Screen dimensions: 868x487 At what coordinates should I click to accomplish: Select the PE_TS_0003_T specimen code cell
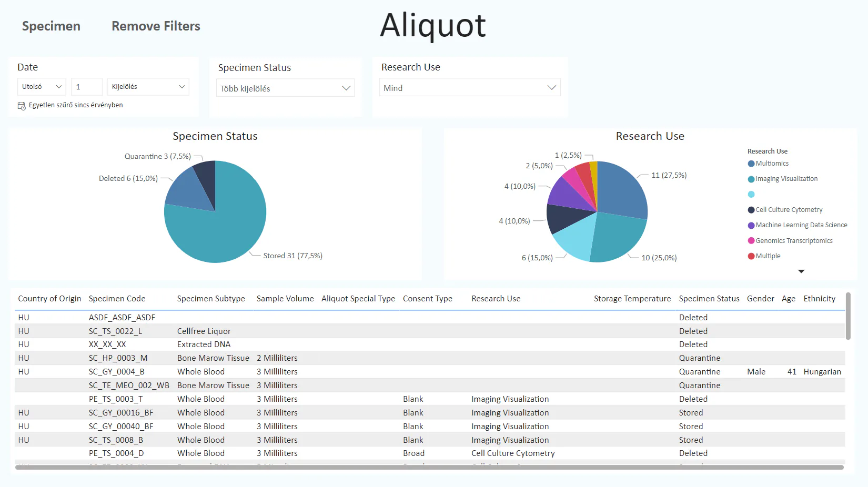pos(116,399)
